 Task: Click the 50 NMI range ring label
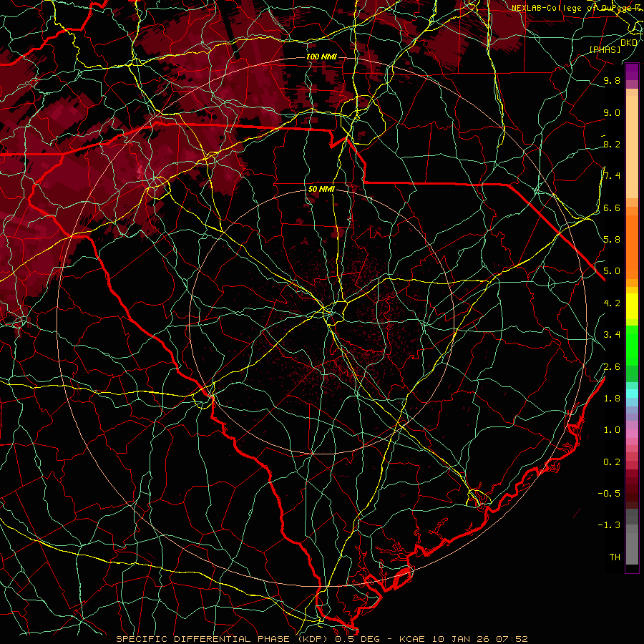321,189
